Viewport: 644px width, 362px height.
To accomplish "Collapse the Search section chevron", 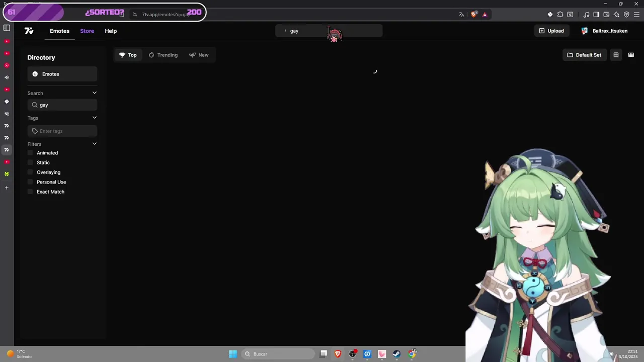I will tap(94, 93).
